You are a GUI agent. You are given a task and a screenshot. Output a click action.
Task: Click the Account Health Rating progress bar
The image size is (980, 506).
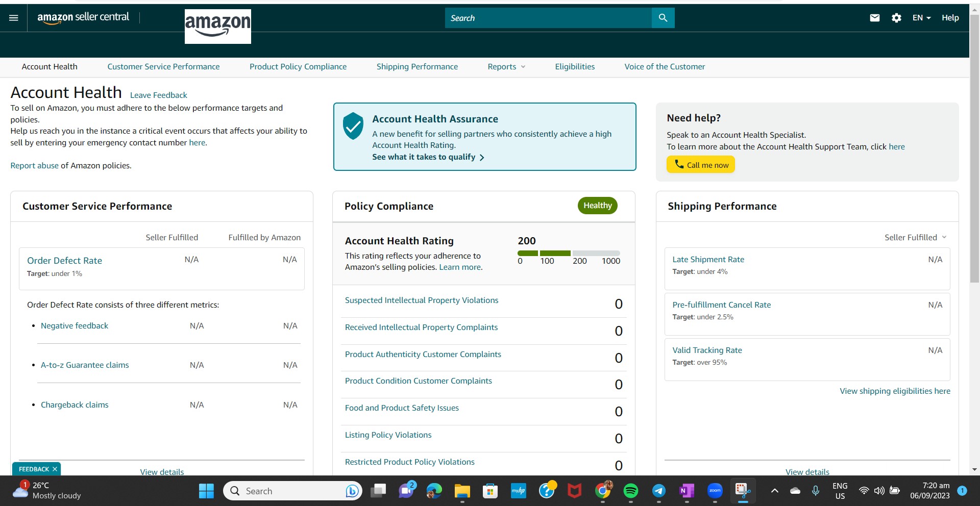coord(569,253)
